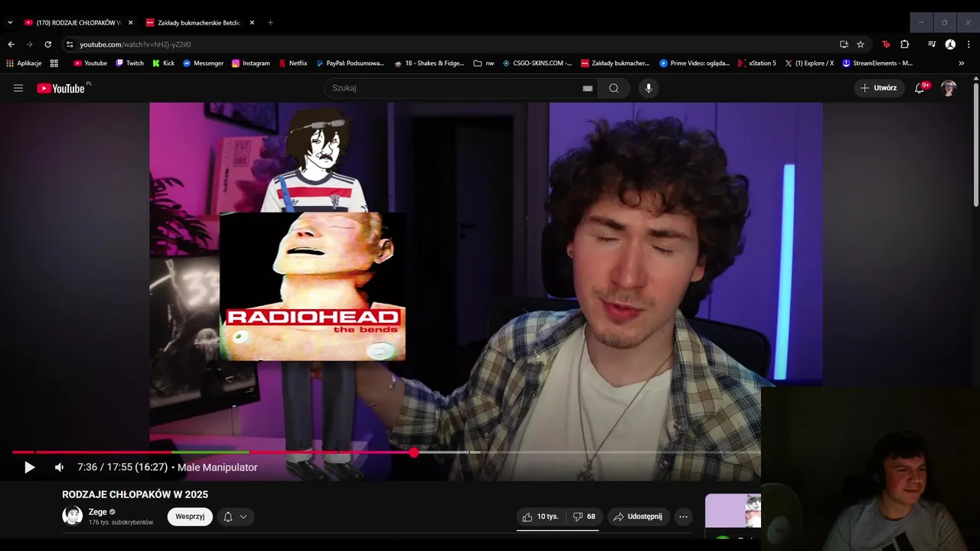Screen dimensions: 980x551
Task: Click the video title RODZAJE CHŁOPAKÓW W 2025
Action: 135,494
